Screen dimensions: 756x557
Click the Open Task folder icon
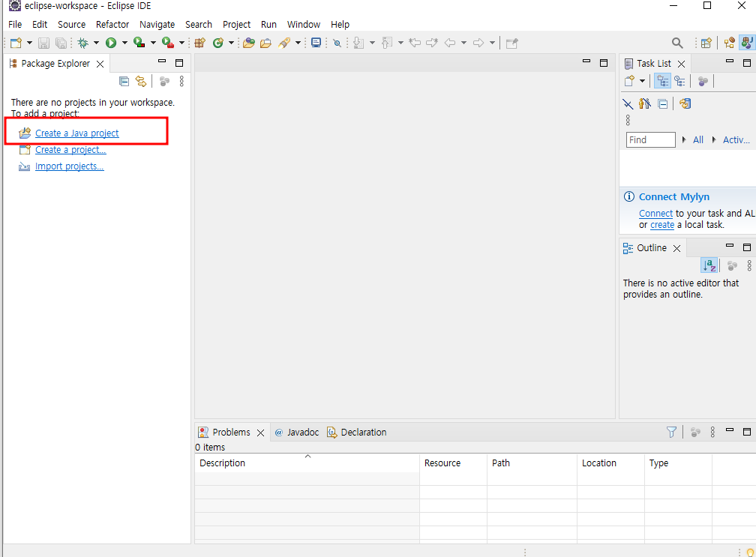(x=265, y=43)
